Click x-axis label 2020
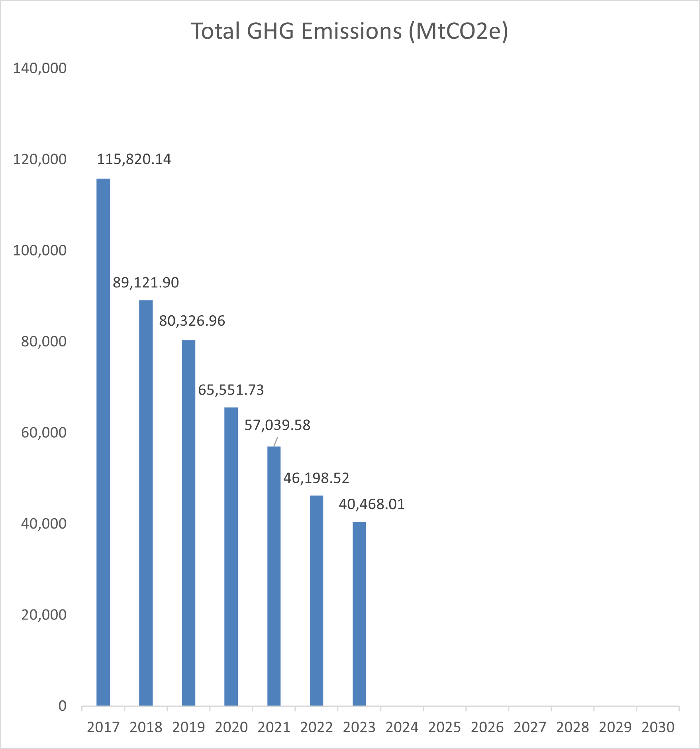The image size is (700, 749). point(231,727)
